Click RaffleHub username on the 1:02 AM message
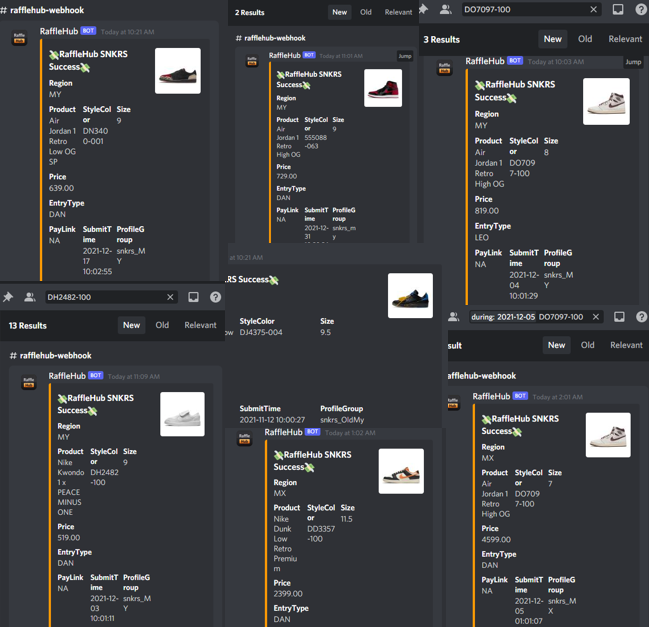 click(x=284, y=432)
